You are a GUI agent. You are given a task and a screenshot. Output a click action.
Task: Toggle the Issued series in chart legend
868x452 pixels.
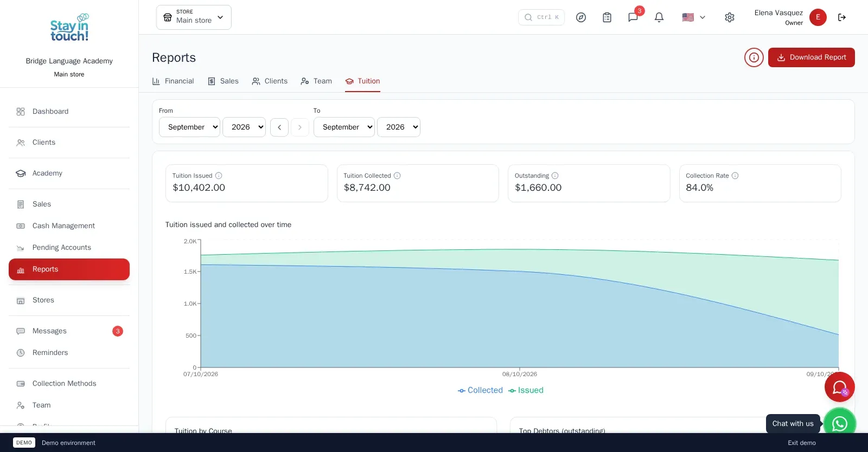pos(526,390)
